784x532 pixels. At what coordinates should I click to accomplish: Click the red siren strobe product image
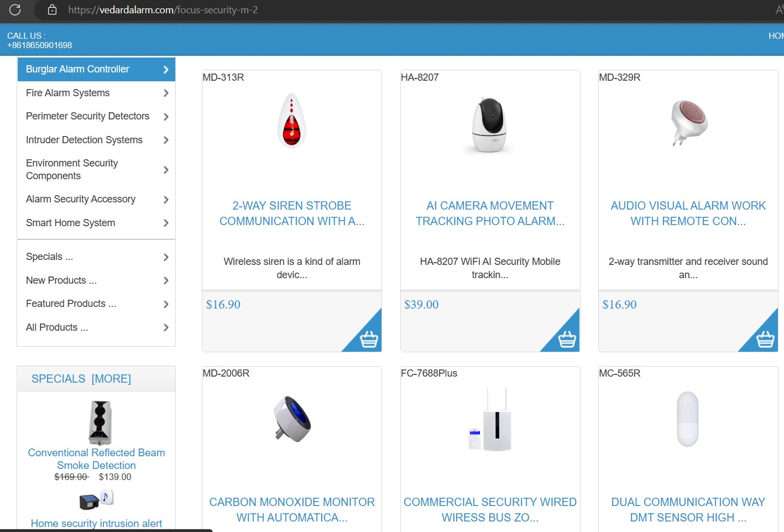coord(291,121)
